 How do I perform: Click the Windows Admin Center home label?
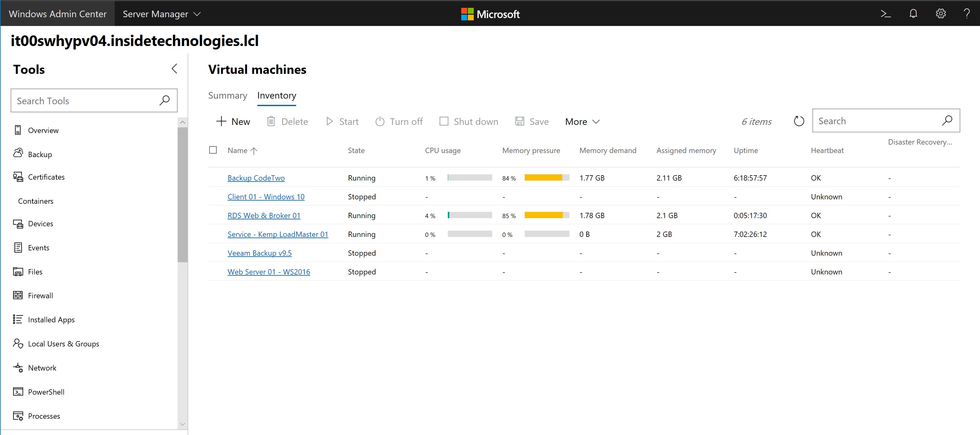tap(58, 14)
